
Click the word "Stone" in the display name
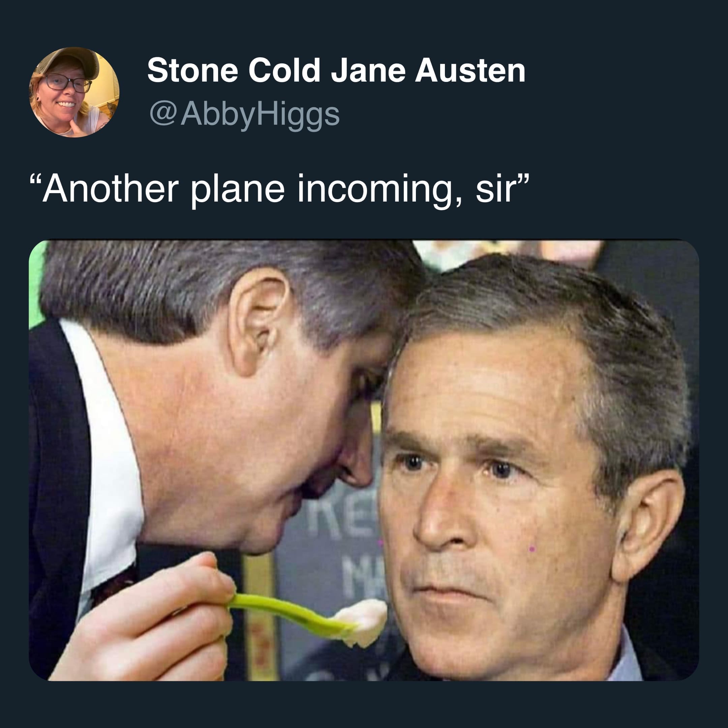(x=192, y=71)
